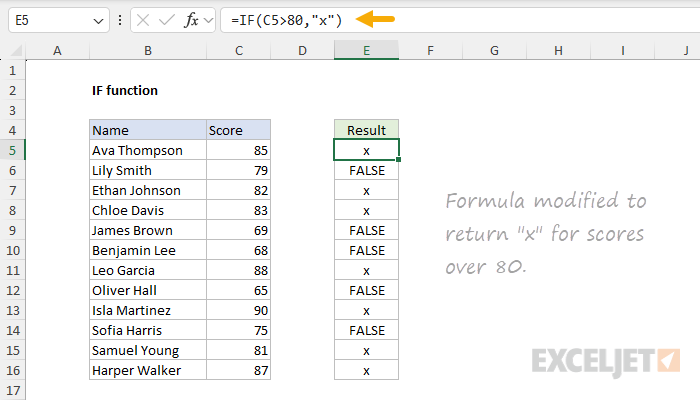Open the Name Box dropdown arrow
Screen dimensions: 700x400
pos(98,21)
